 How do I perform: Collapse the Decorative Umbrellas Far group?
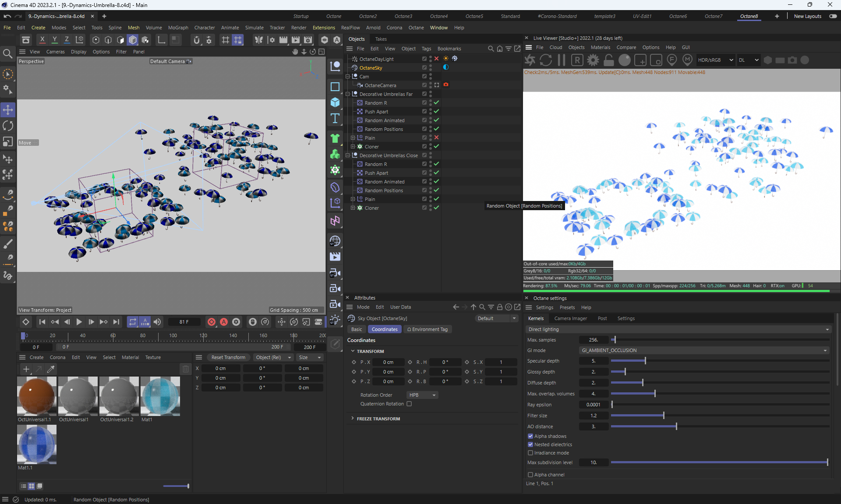click(x=348, y=94)
